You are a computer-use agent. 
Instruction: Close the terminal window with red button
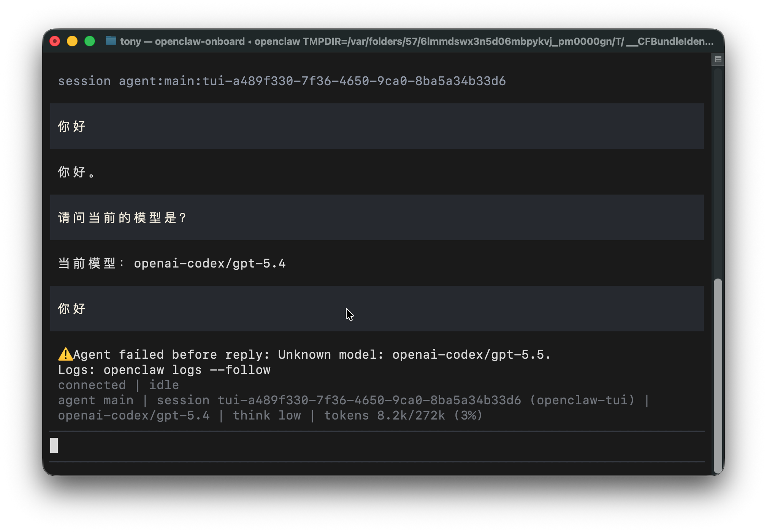[x=55, y=41]
